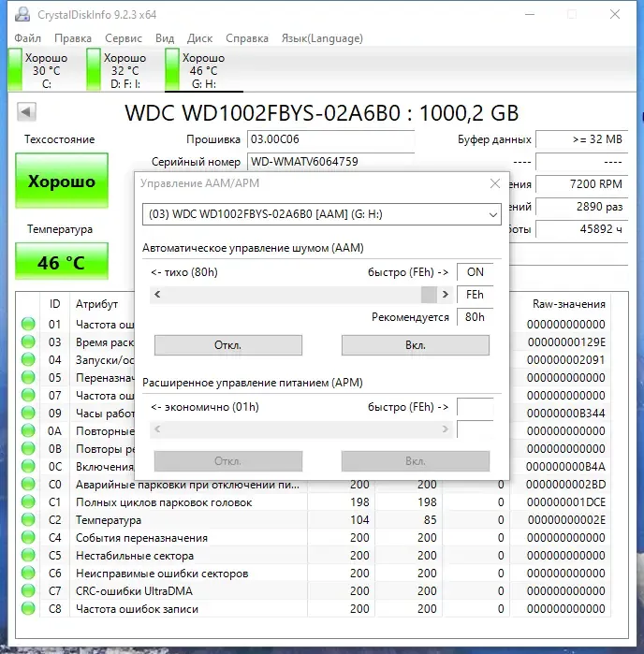Image resolution: width=644 pixels, height=654 pixels.
Task: Click the green status dot for attribute C8
Action: (28, 609)
